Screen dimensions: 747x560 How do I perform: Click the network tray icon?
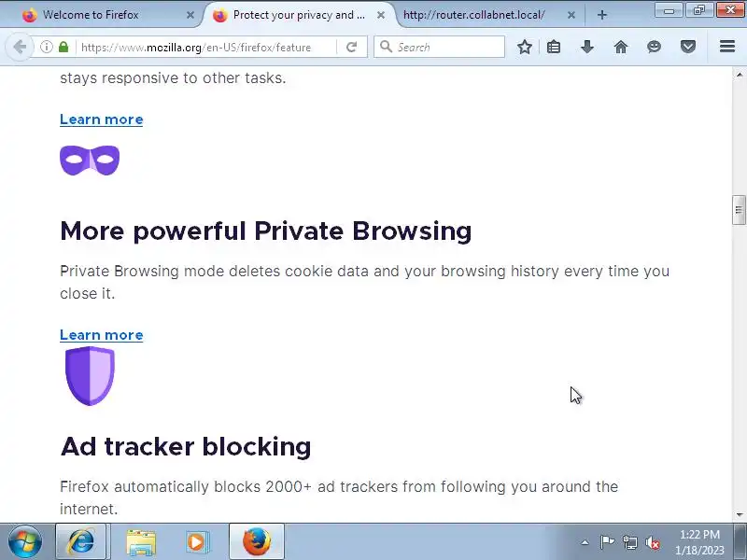(x=629, y=542)
